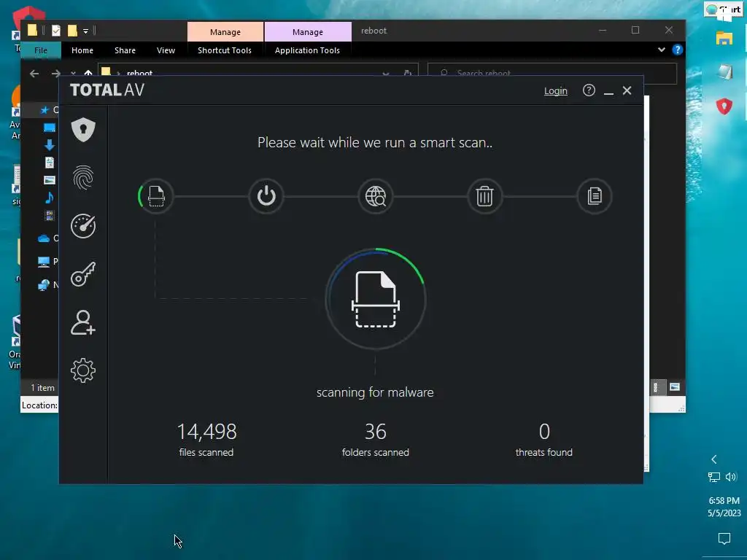Open the fingerprint privacy section in the sidebar
747x560 pixels.
83,178
